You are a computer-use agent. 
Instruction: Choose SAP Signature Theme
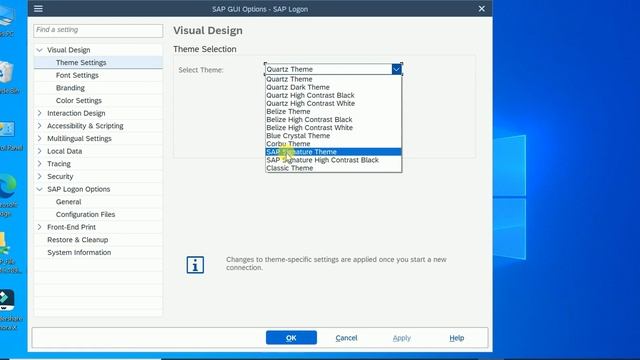333,152
